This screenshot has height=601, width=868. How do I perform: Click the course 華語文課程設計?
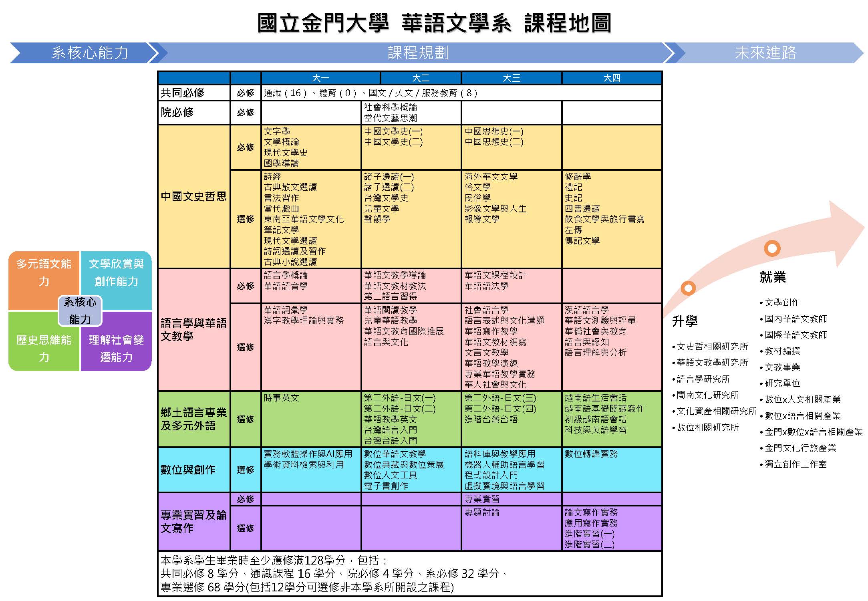(495, 275)
